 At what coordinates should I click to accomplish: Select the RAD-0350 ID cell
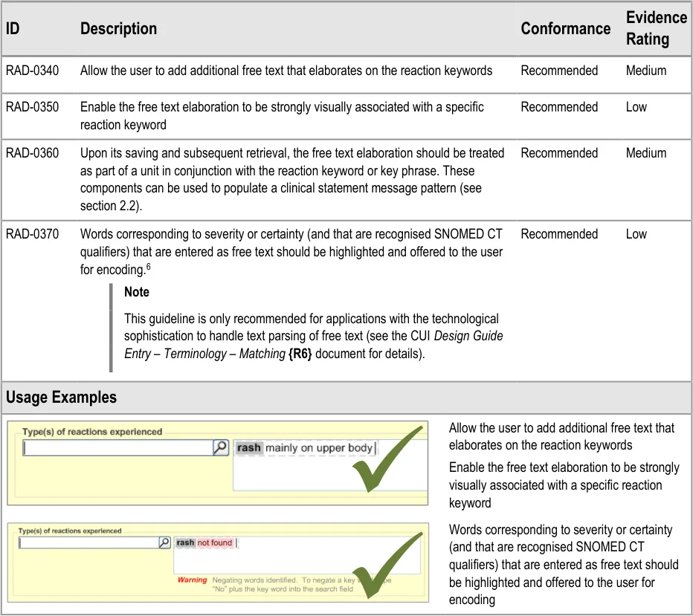tap(32, 107)
